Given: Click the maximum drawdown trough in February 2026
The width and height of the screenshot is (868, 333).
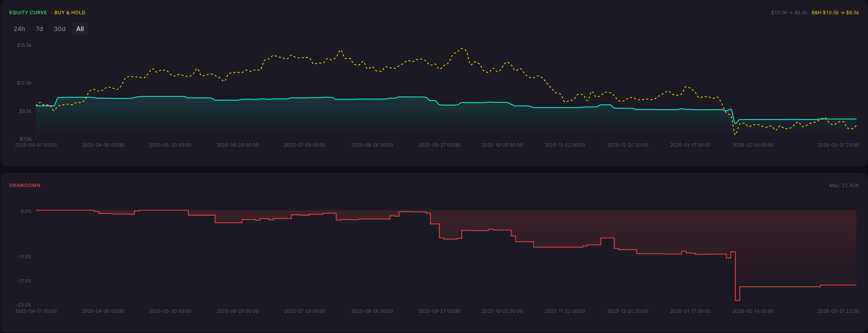Looking at the screenshot, I should coord(737,300).
